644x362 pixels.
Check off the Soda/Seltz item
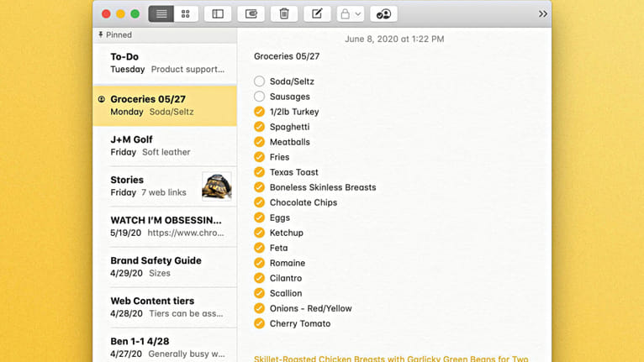(x=259, y=81)
